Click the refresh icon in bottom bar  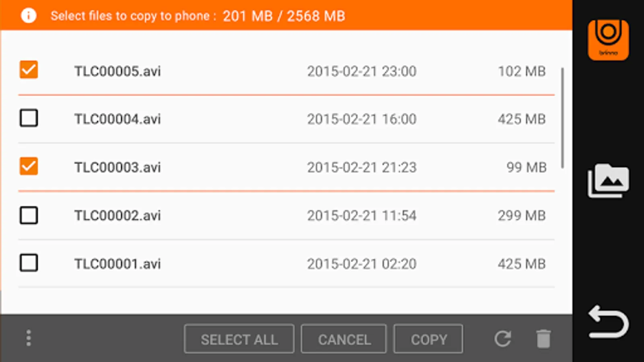[x=503, y=339]
